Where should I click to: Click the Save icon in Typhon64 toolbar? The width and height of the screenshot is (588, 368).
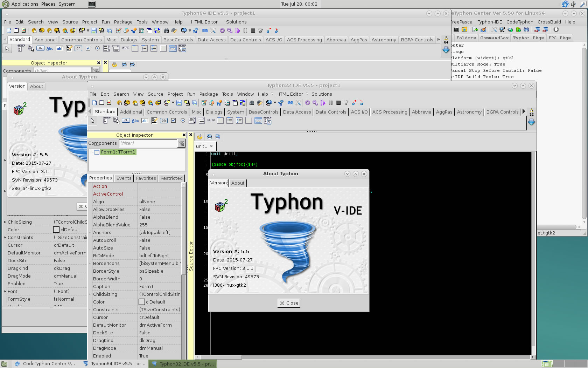point(94,30)
